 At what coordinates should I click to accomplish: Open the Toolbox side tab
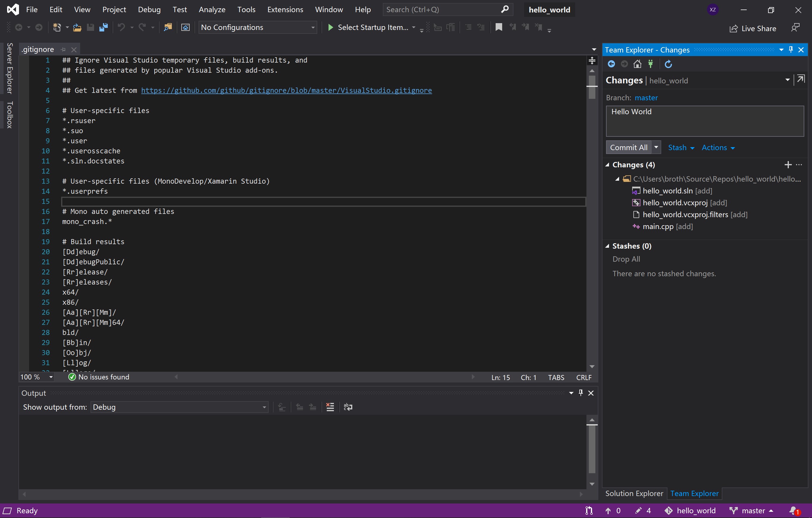coord(10,115)
